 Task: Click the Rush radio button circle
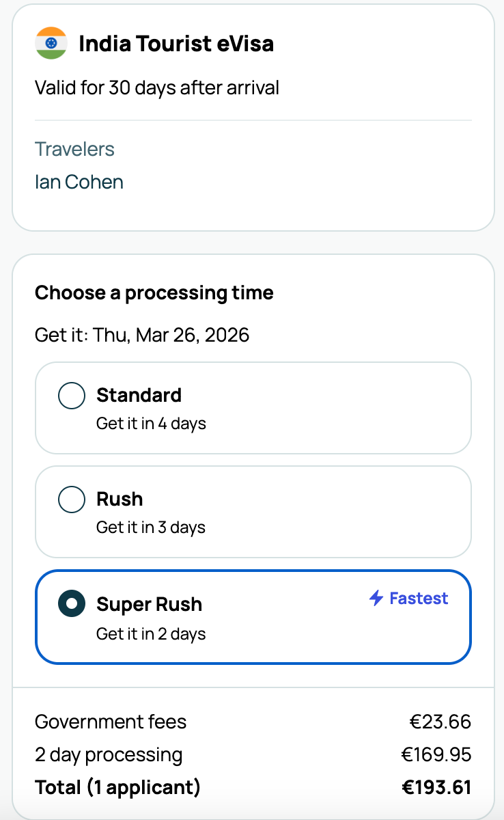pos(71,499)
